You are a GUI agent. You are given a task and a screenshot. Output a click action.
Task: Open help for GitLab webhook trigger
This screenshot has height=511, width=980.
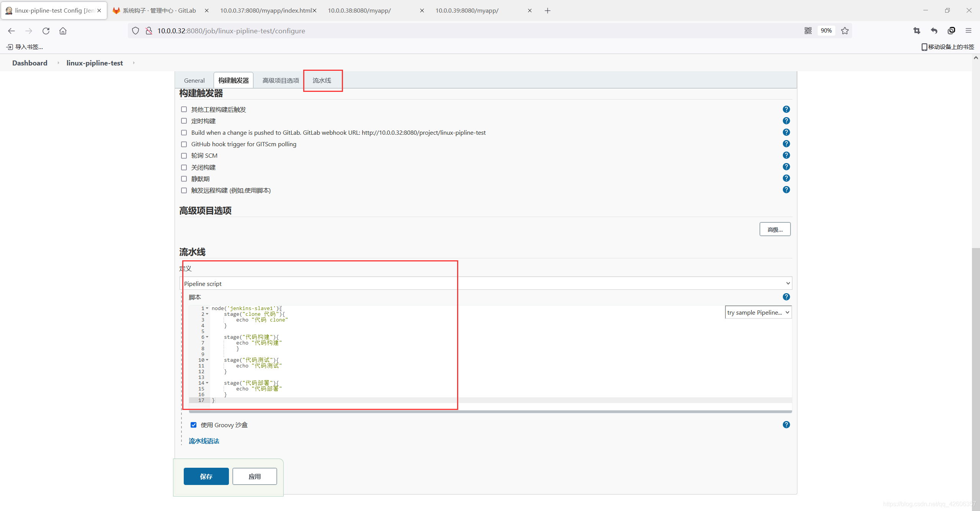click(786, 132)
